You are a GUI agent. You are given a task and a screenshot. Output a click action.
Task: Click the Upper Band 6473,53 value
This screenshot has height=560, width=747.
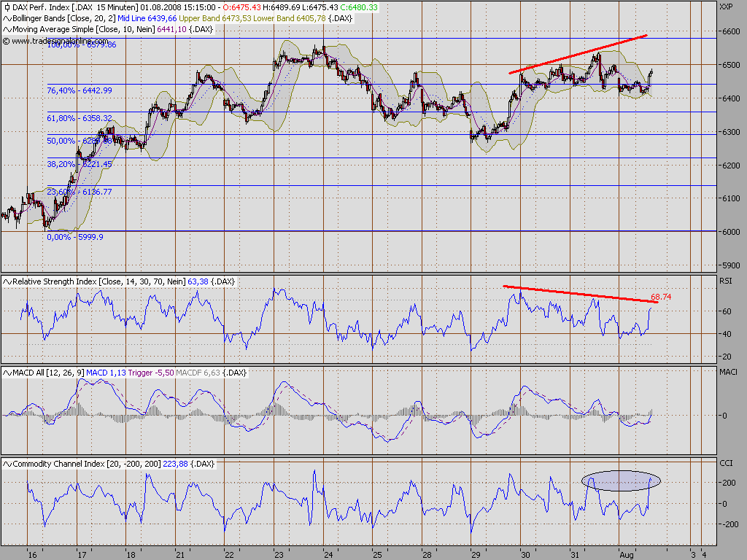click(x=215, y=18)
